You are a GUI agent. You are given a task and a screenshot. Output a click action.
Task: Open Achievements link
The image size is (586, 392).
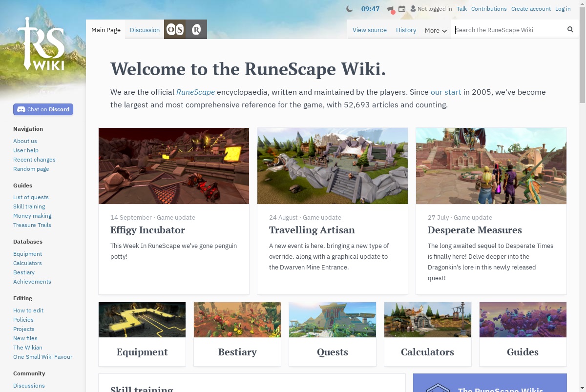pyautogui.click(x=32, y=282)
